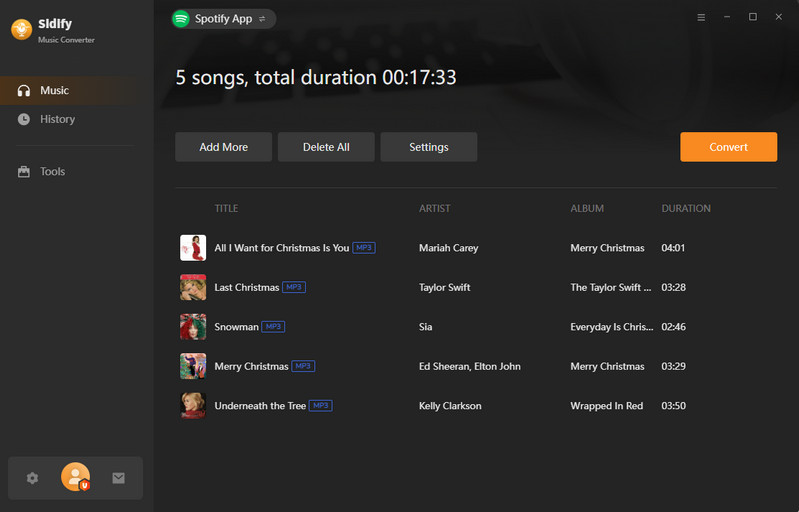Click the Delete All button
Image resolution: width=799 pixels, height=512 pixels.
326,147
